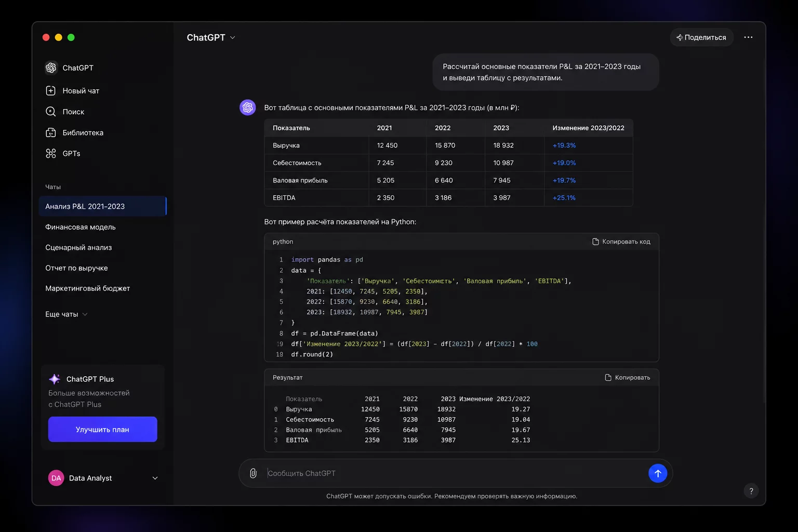Image resolution: width=798 pixels, height=532 pixels.
Task: Click the Library icon in sidebar
Action: (51, 132)
